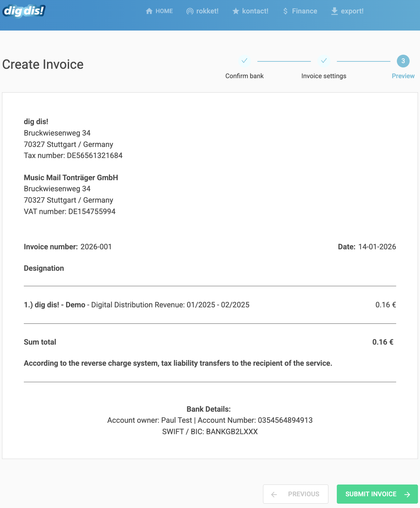
Task: Click the step 3 Preview circle
Action: point(403,61)
